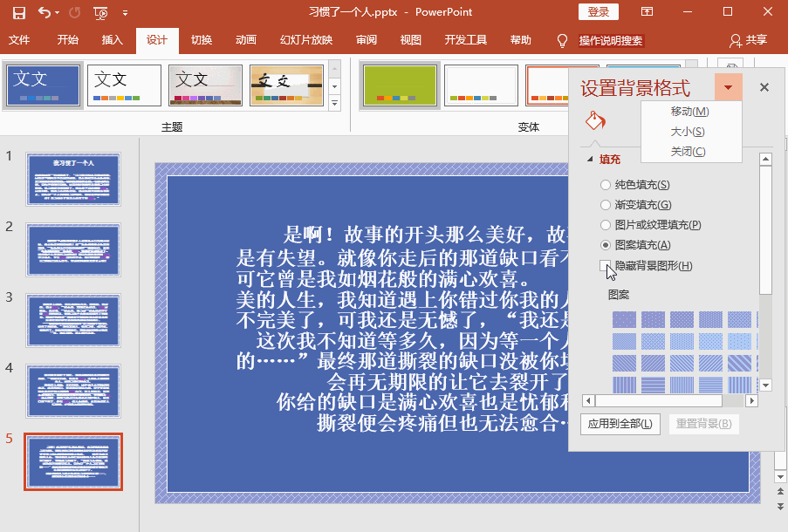Select slide 3 thumbnail
Image resolution: width=788 pixels, height=532 pixels.
[x=73, y=320]
